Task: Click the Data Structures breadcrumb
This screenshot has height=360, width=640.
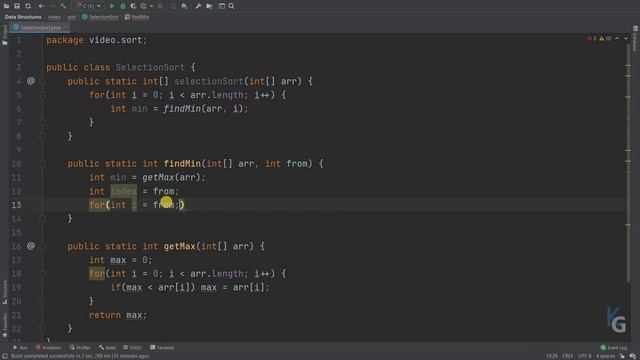Action: [23, 17]
